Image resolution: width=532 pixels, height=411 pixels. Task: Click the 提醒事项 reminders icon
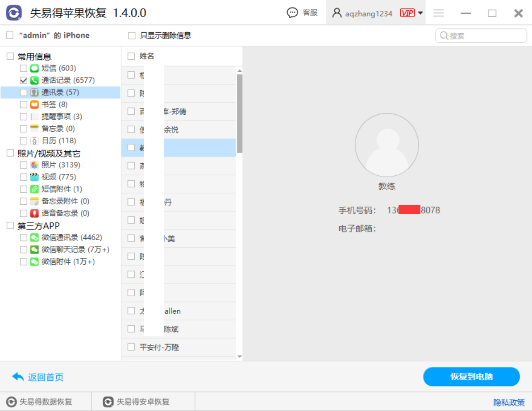(x=34, y=116)
